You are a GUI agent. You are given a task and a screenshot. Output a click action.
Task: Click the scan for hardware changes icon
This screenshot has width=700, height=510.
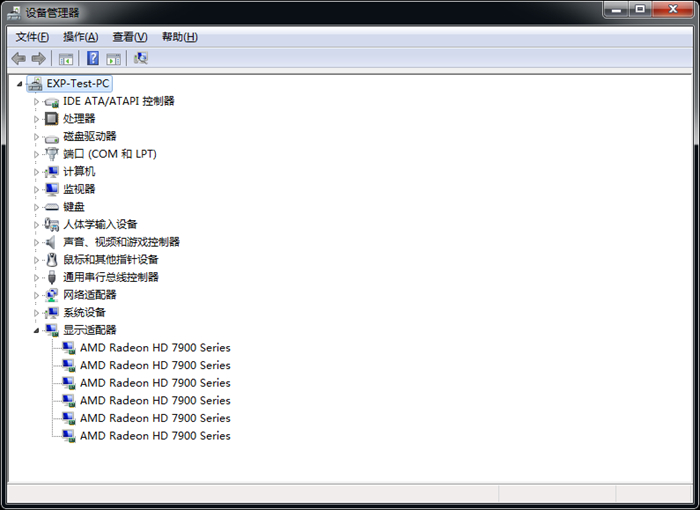point(141,59)
